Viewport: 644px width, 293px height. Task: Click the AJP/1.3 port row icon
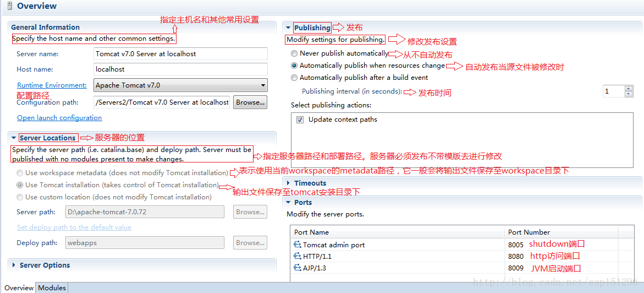pos(298,268)
